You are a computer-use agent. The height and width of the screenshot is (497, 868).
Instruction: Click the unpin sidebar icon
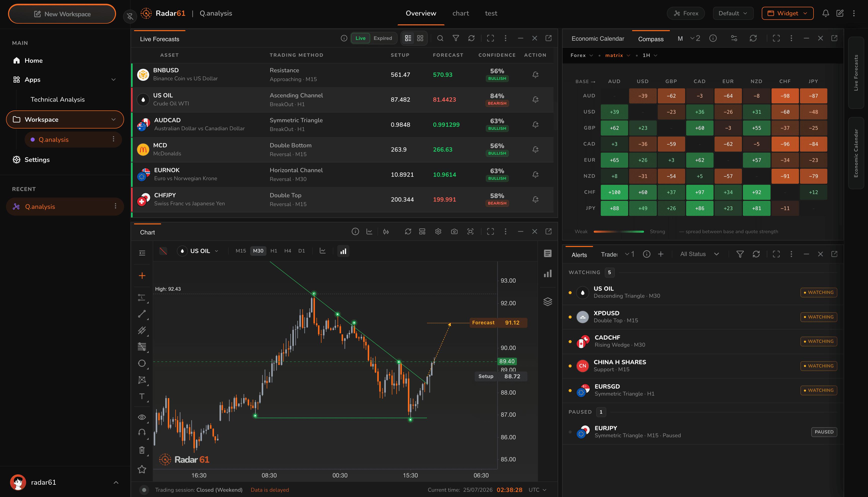(x=130, y=16)
